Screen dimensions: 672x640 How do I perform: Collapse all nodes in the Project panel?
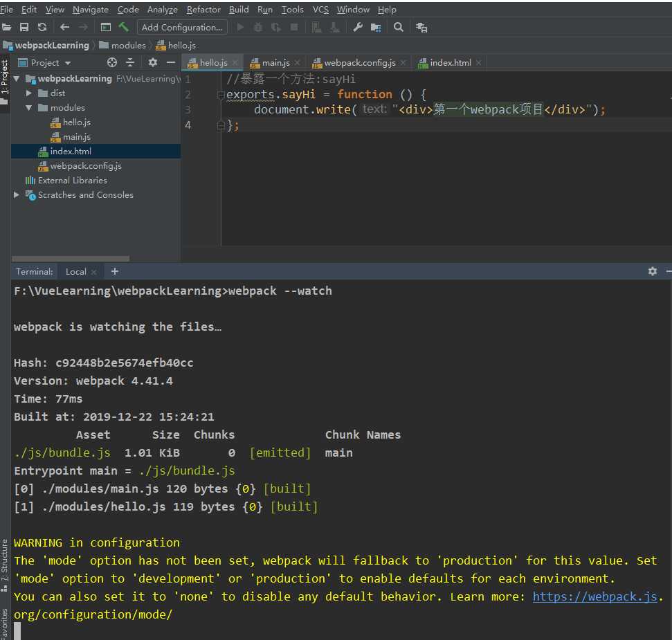(x=130, y=62)
